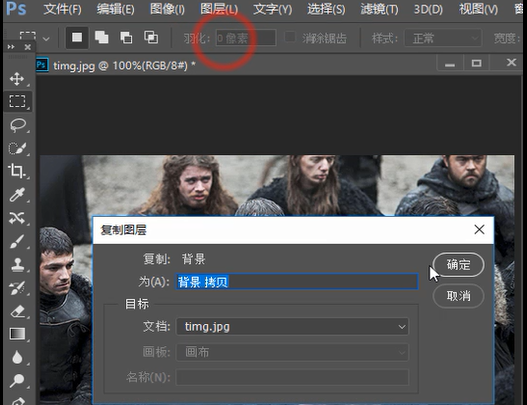
Task: Open marquee tool preset picker arrow
Action: [46, 39]
